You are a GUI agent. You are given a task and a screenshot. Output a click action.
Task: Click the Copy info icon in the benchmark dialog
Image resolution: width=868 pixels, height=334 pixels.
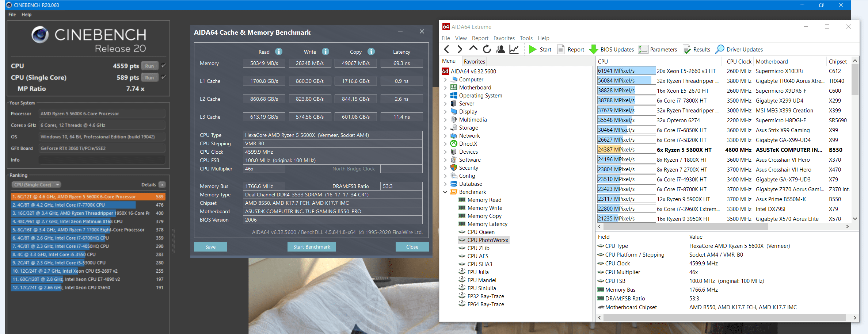point(371,51)
